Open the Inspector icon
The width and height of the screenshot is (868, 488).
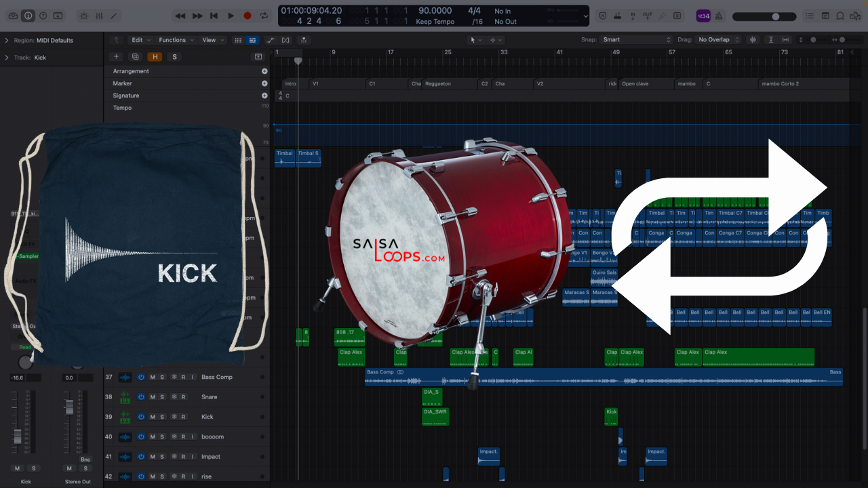click(x=28, y=15)
